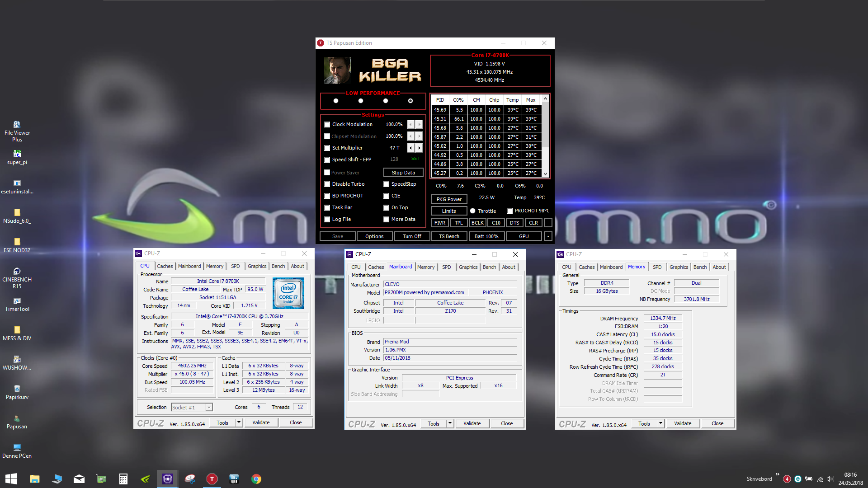Click PKG Power button
The image size is (868, 488).
(x=449, y=199)
